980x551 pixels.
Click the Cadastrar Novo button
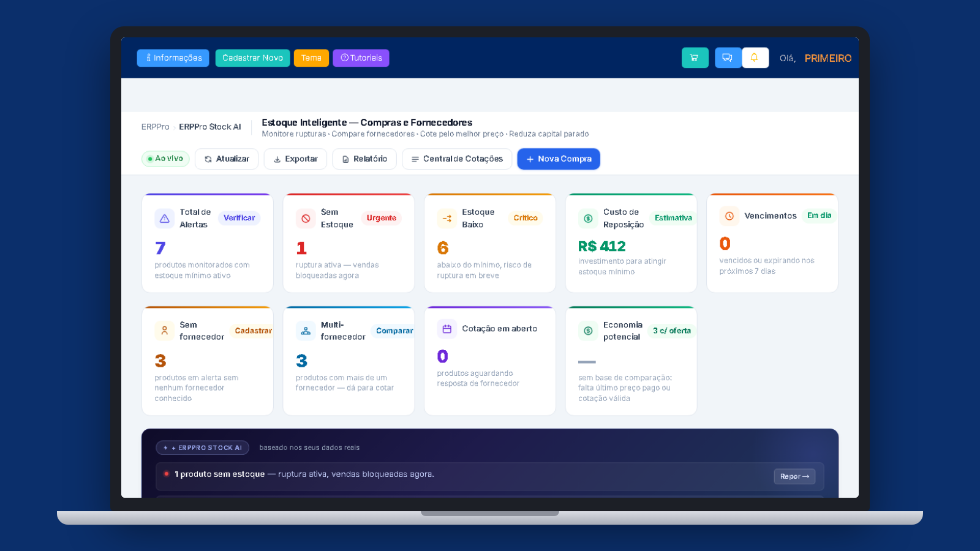[252, 58]
